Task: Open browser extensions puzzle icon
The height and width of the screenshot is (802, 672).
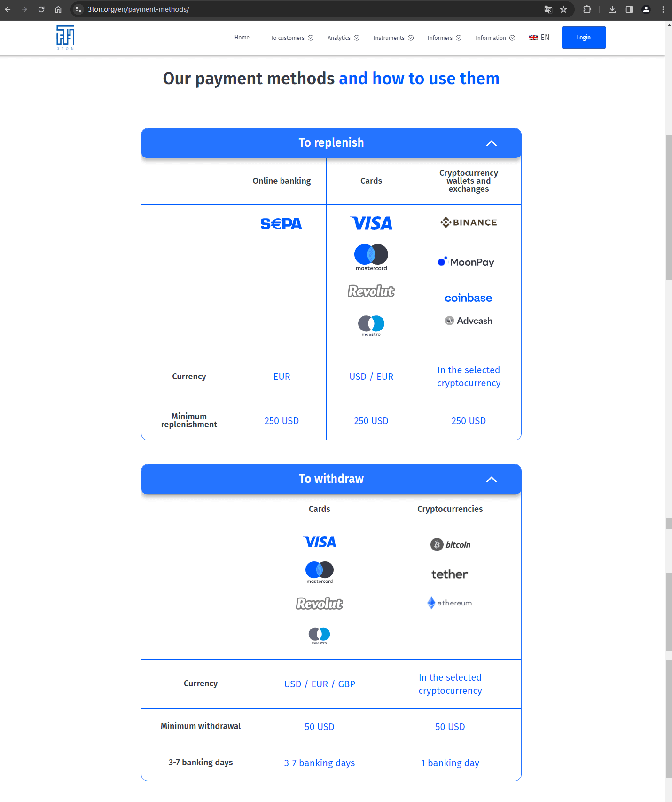Action: point(587,9)
